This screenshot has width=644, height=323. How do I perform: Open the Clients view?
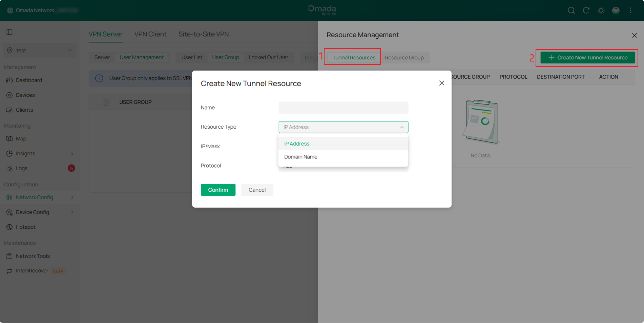[x=24, y=110]
